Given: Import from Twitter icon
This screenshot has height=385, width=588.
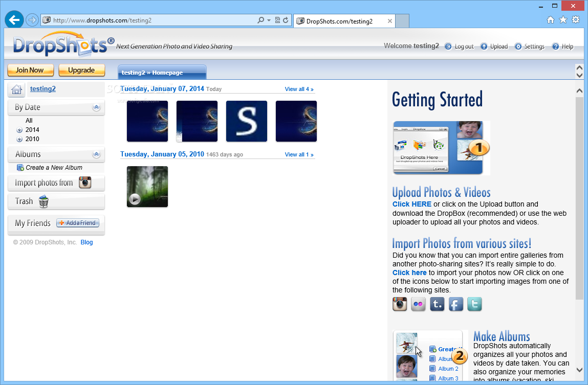Looking at the screenshot, I should click(x=474, y=304).
